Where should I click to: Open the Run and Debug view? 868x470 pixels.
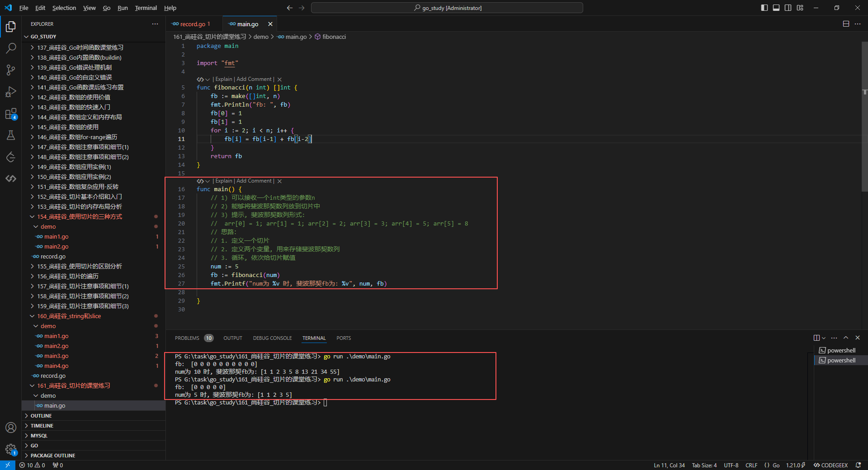[x=11, y=92]
